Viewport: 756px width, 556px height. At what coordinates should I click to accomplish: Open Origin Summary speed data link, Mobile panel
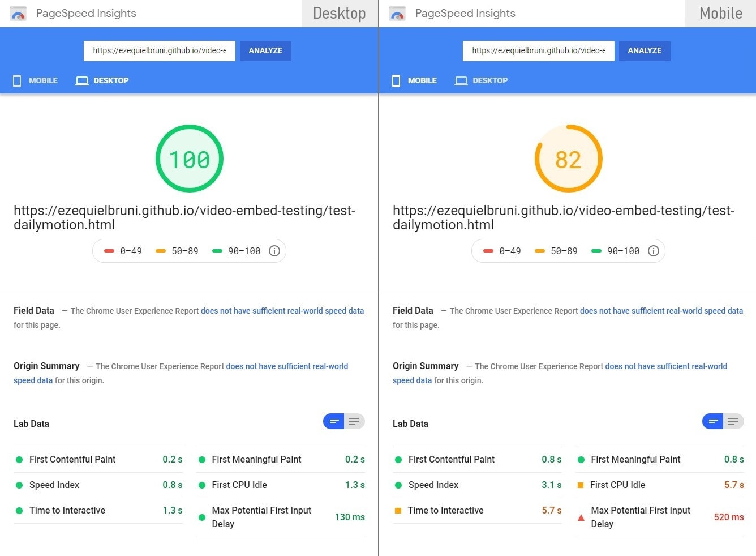pyautogui.click(x=666, y=366)
